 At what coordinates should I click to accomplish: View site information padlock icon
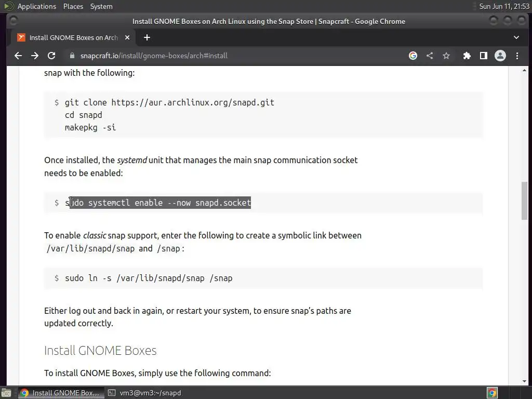(72, 56)
